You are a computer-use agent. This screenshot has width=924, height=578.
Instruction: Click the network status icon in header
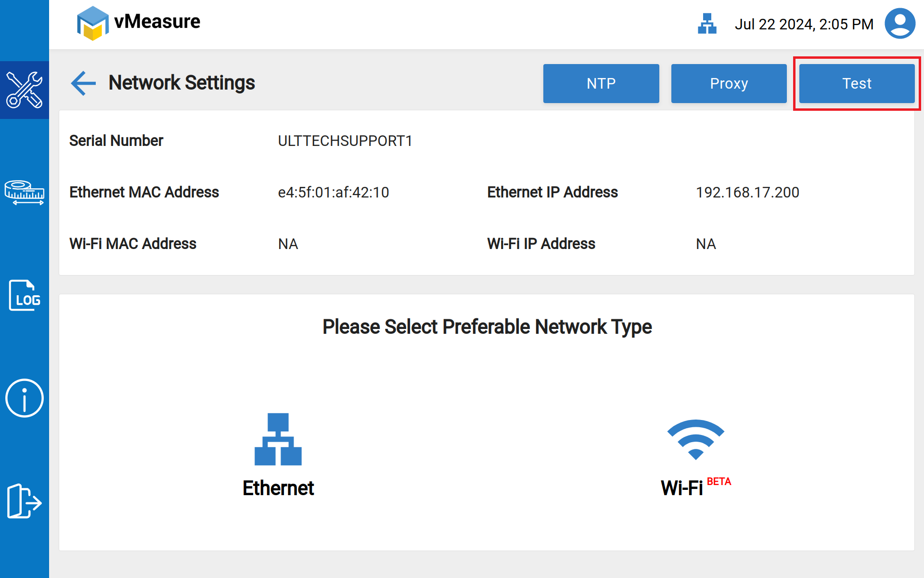point(707,24)
